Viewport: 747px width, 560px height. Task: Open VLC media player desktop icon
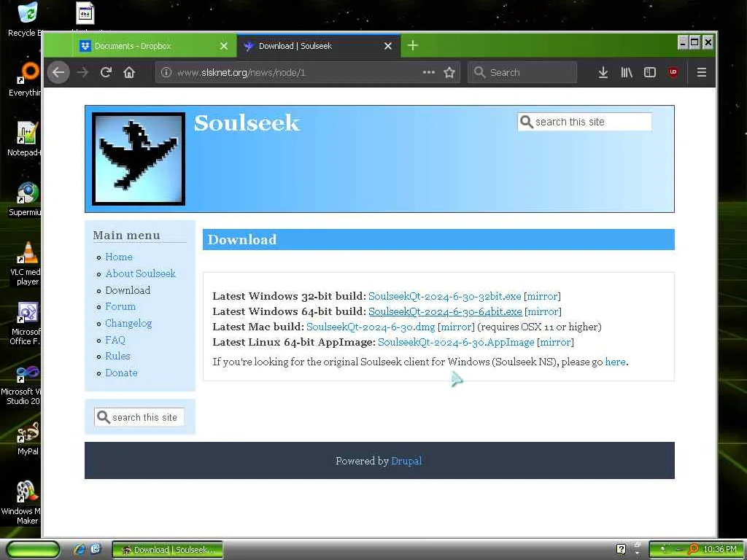coord(27,263)
